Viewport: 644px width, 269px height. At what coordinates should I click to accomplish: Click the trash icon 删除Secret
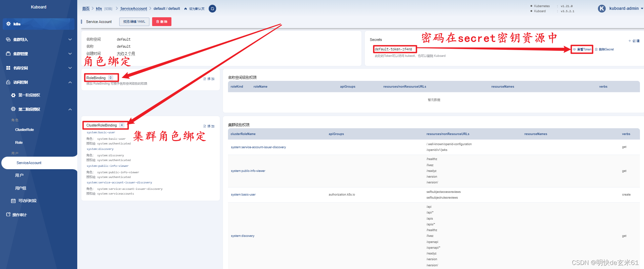click(x=596, y=49)
